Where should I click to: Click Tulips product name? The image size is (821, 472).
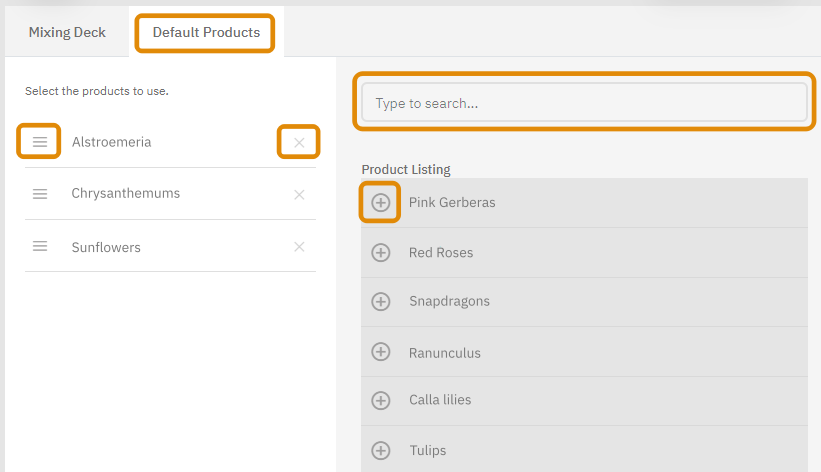(428, 451)
